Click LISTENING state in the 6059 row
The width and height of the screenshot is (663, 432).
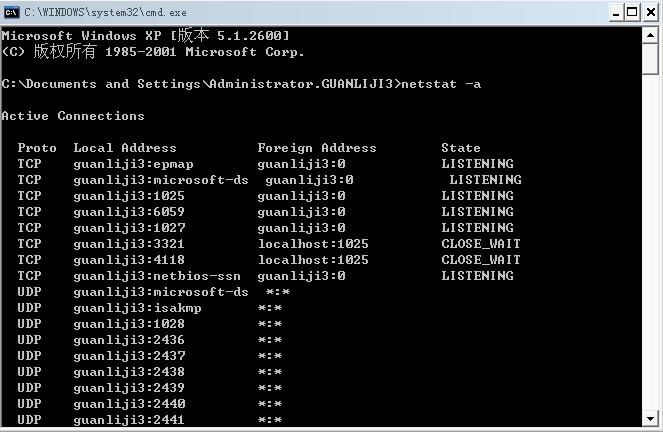click(477, 212)
